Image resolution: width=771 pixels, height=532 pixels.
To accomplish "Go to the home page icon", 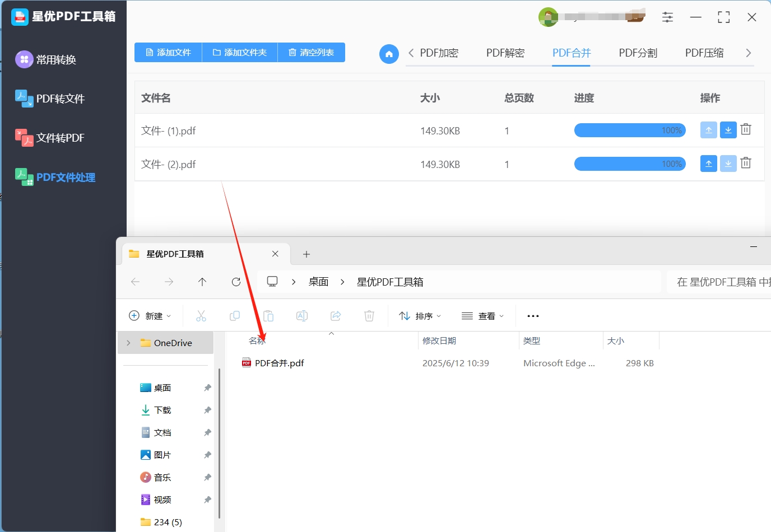I will click(x=389, y=54).
